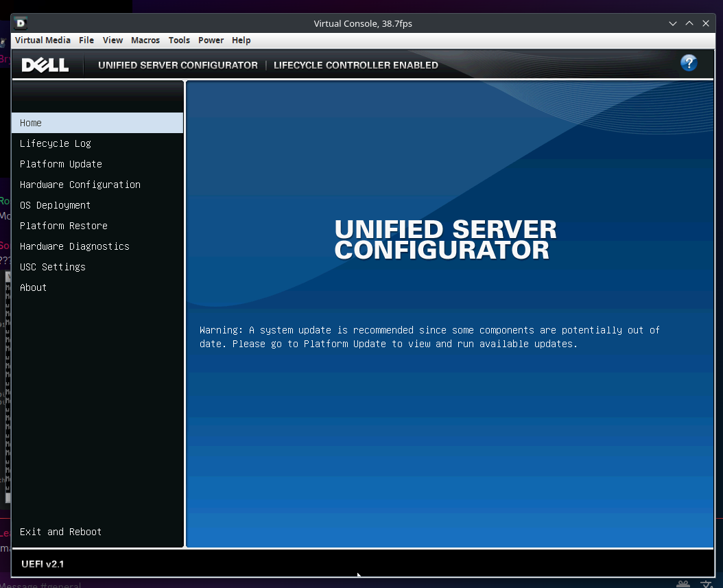
Task: Open the View menu
Action: point(112,40)
